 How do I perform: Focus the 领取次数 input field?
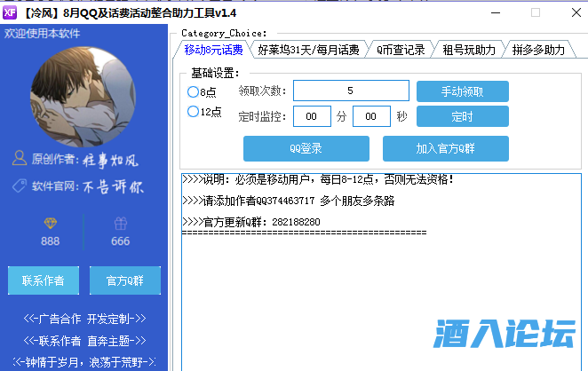351,91
